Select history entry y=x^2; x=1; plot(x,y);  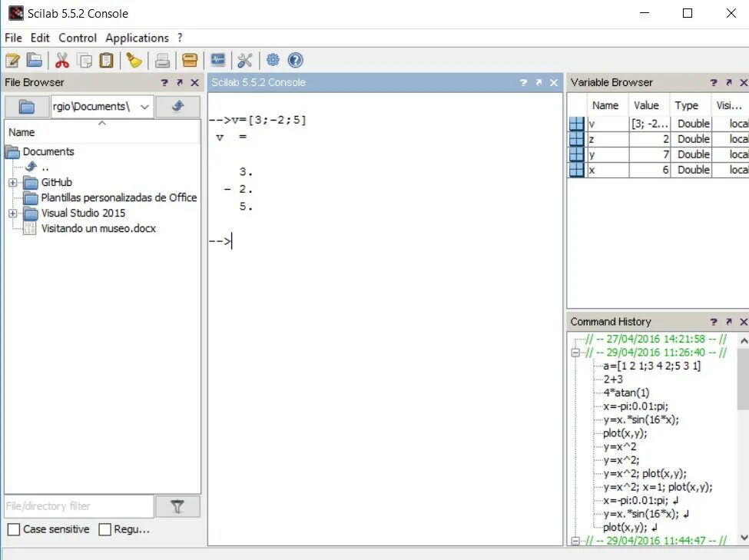coord(658,487)
